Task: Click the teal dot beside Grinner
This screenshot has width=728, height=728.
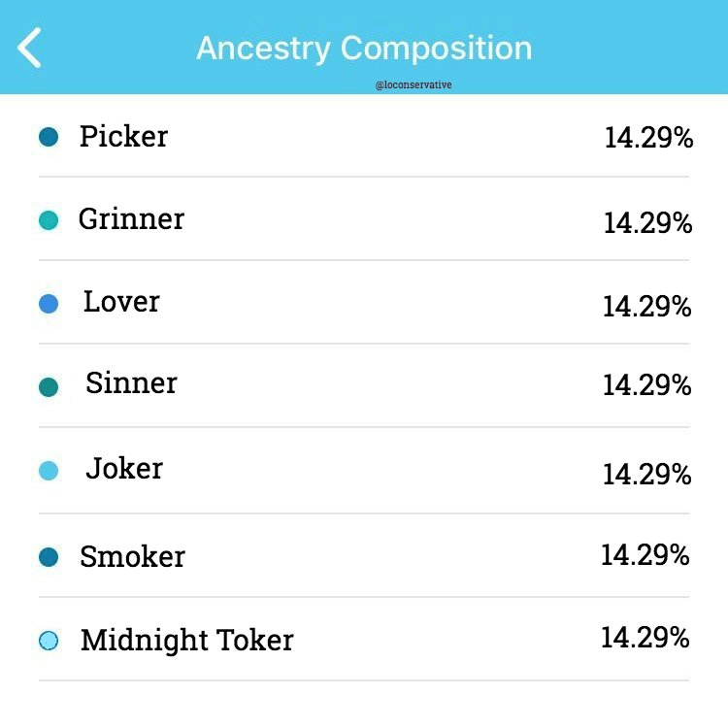Action: tap(49, 220)
